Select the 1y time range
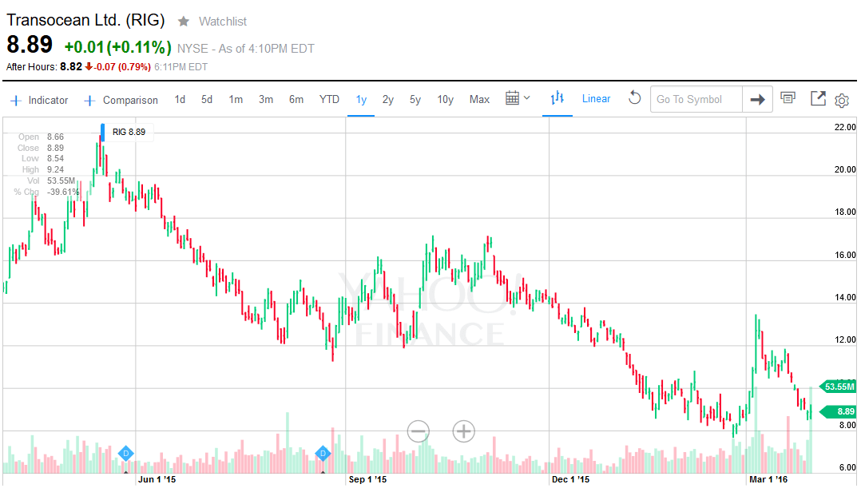Viewport: 861px width, 504px height. 361,99
